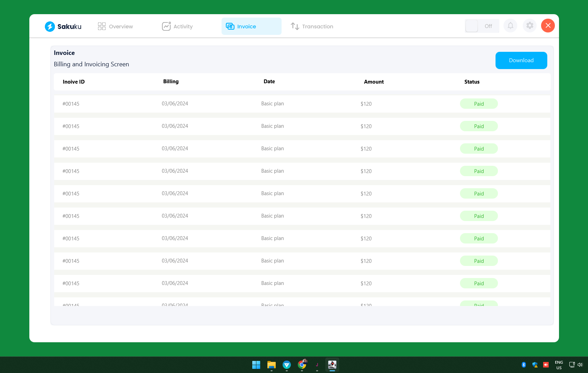Viewport: 588px width, 373px height.
Task: Open settings via the gear icon
Action: click(x=530, y=26)
